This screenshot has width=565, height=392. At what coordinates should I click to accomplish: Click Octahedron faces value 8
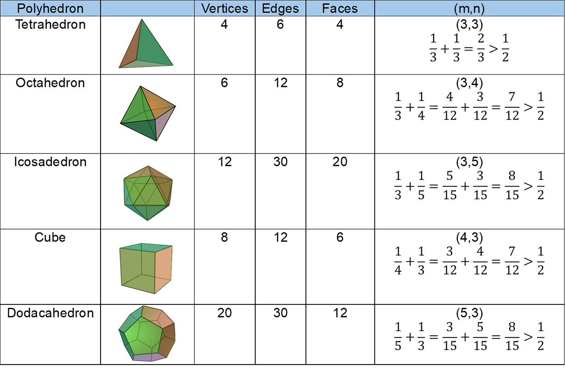tap(340, 83)
